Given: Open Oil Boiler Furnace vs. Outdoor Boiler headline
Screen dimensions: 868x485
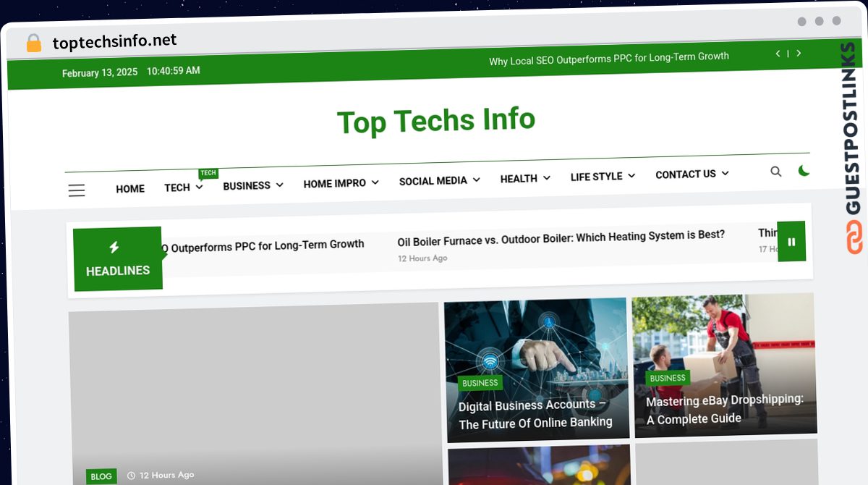Looking at the screenshot, I should coord(561,237).
